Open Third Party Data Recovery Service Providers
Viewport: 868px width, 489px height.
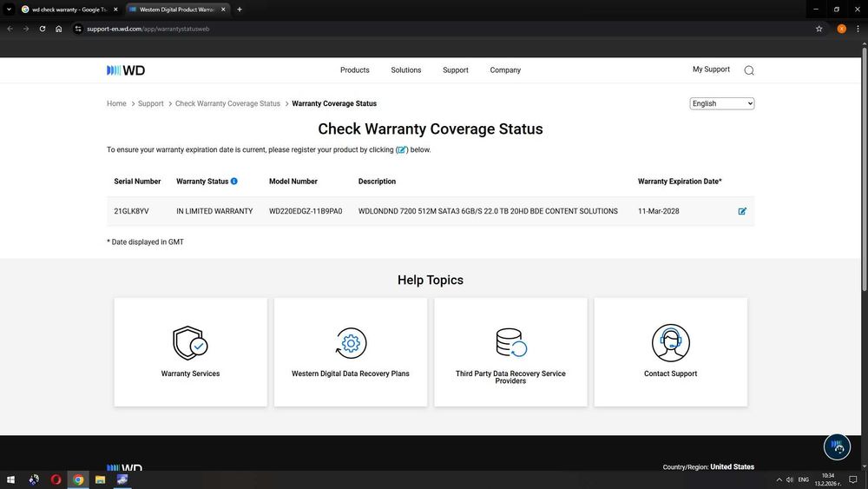click(x=510, y=353)
